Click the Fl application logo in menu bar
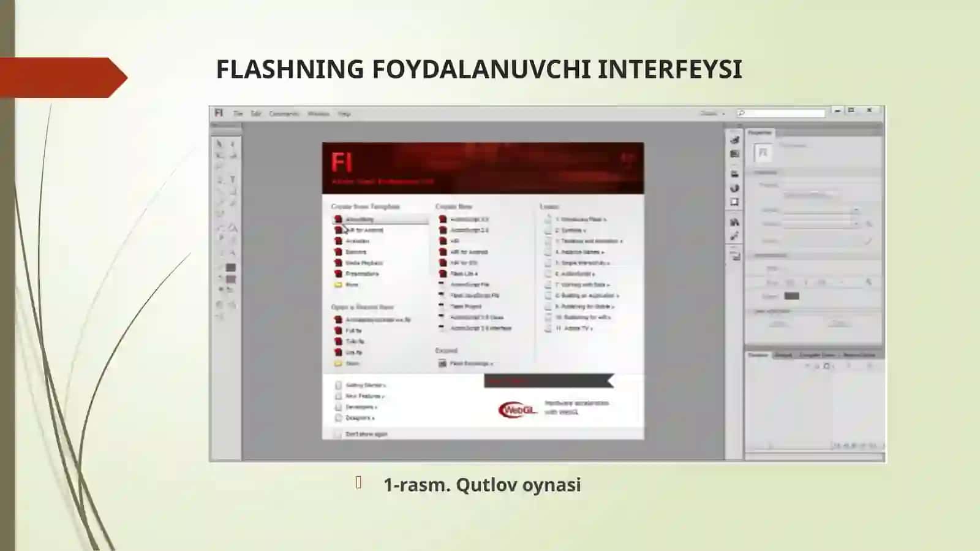 click(x=219, y=113)
